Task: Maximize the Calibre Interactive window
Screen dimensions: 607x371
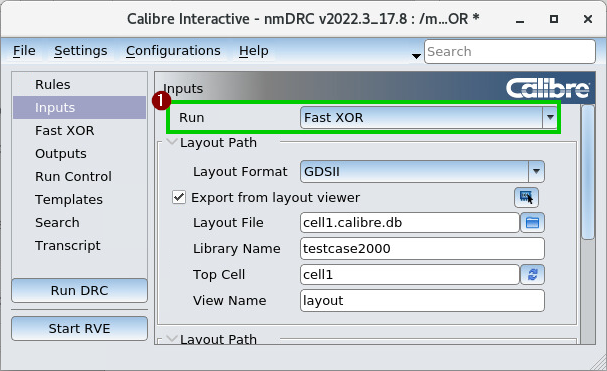Action: pos(554,19)
